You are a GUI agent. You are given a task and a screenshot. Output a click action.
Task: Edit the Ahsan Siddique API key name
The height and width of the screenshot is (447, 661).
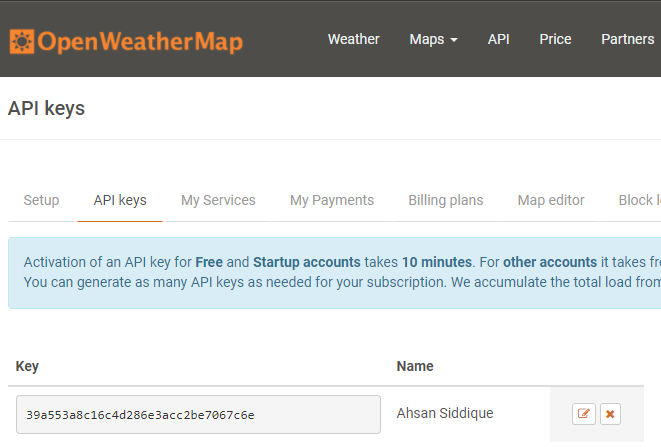pos(583,414)
